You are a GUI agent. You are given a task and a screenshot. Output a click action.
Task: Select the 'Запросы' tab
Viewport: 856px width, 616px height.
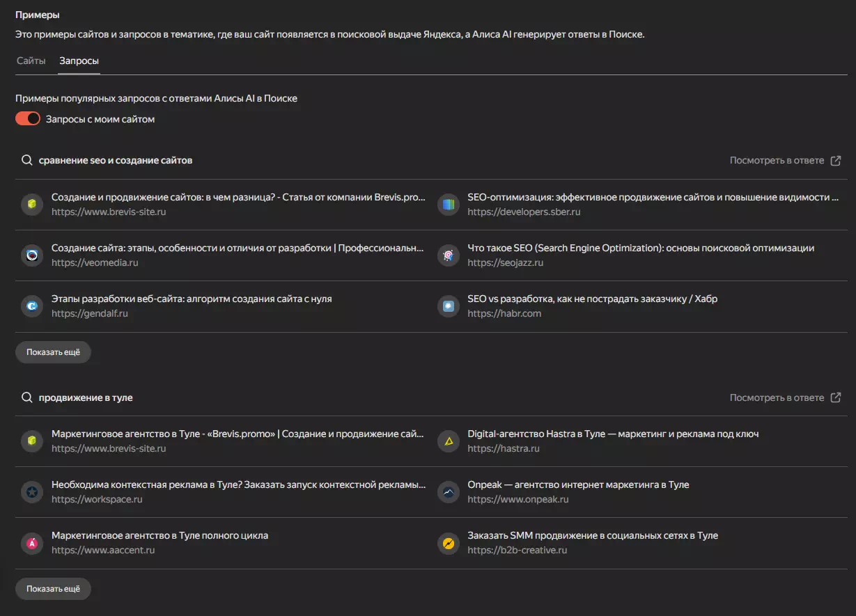point(79,61)
